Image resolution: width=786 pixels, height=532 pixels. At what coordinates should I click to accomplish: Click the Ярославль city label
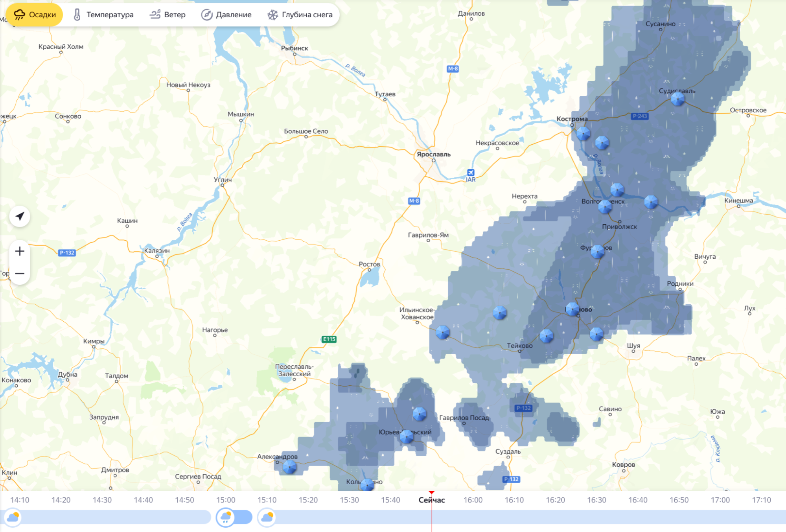[433, 154]
